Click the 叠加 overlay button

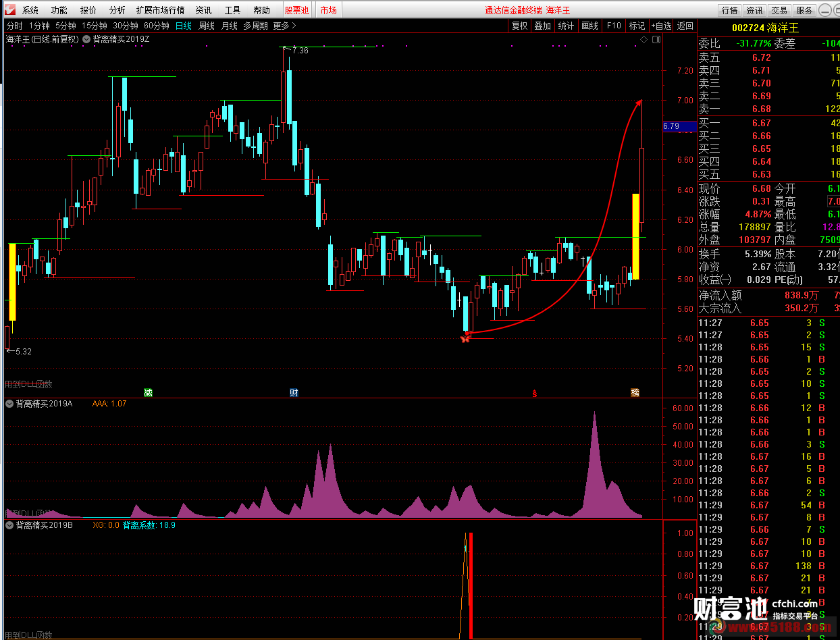[542, 26]
